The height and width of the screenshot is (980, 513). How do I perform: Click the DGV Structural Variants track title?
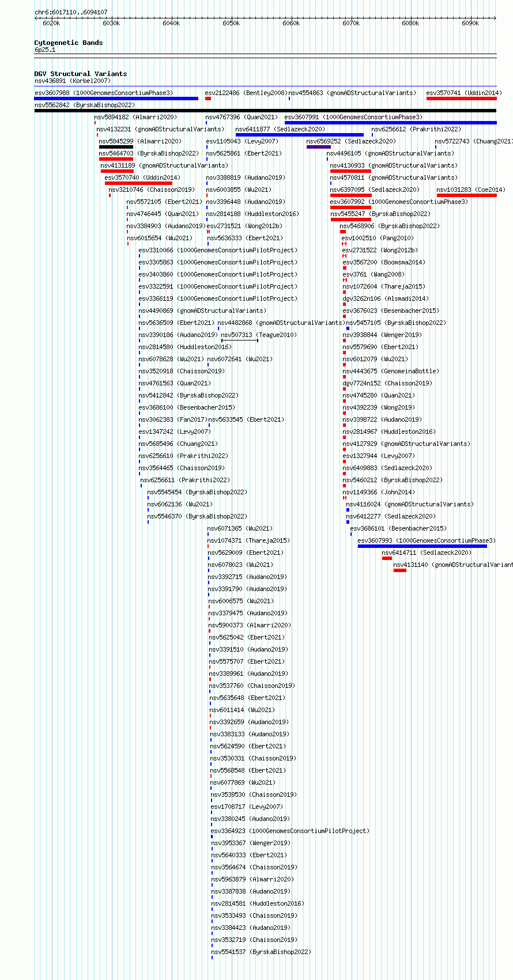(81, 74)
